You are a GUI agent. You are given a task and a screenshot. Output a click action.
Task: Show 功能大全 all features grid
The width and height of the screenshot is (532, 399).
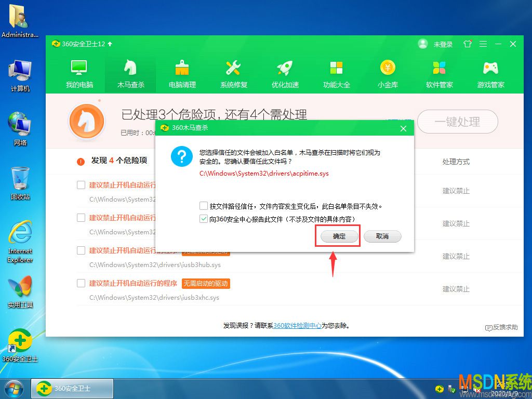pos(337,74)
